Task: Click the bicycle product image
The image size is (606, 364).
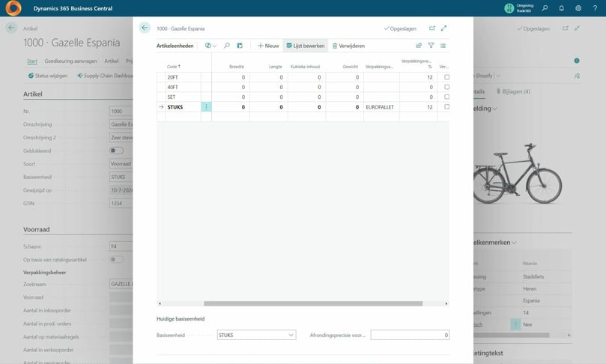Action: point(518,174)
